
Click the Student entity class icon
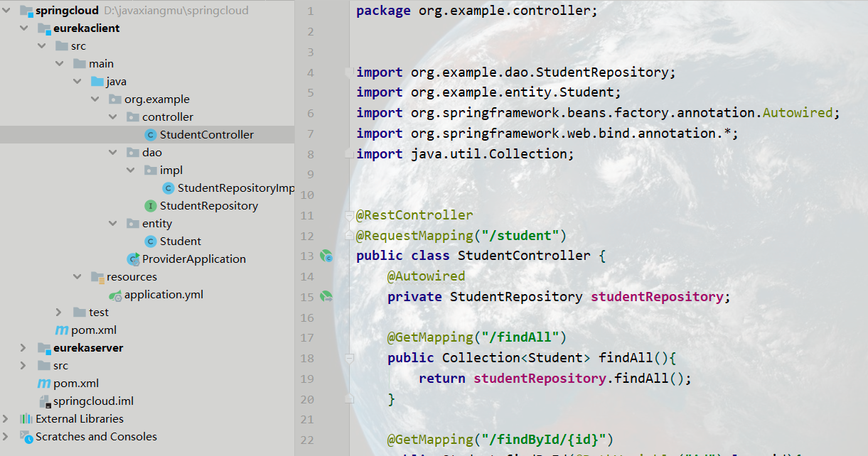pyautogui.click(x=150, y=241)
